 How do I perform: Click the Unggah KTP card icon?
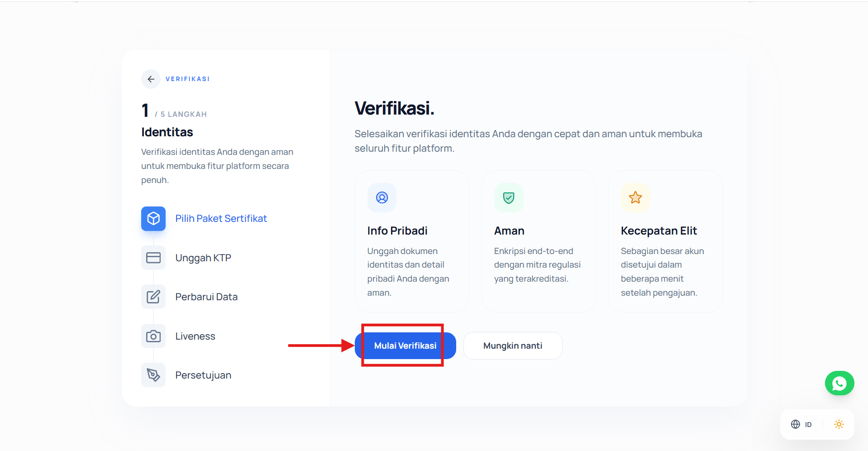[153, 258]
